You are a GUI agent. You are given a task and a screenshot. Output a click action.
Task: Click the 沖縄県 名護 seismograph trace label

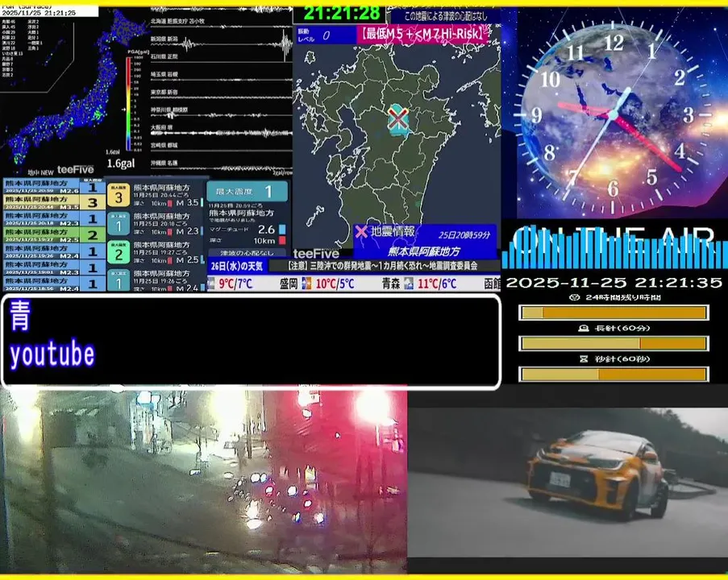point(164,163)
